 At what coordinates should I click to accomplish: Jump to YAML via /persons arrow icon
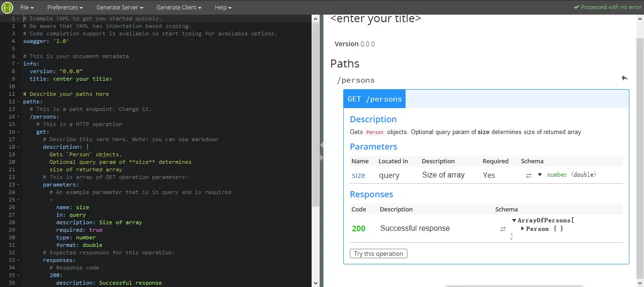point(624,78)
